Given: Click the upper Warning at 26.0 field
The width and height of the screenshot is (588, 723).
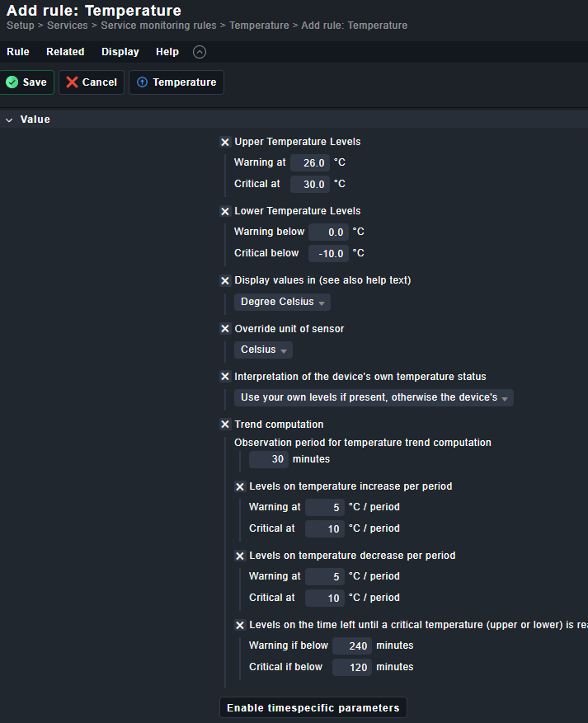Looking at the screenshot, I should tap(310, 162).
